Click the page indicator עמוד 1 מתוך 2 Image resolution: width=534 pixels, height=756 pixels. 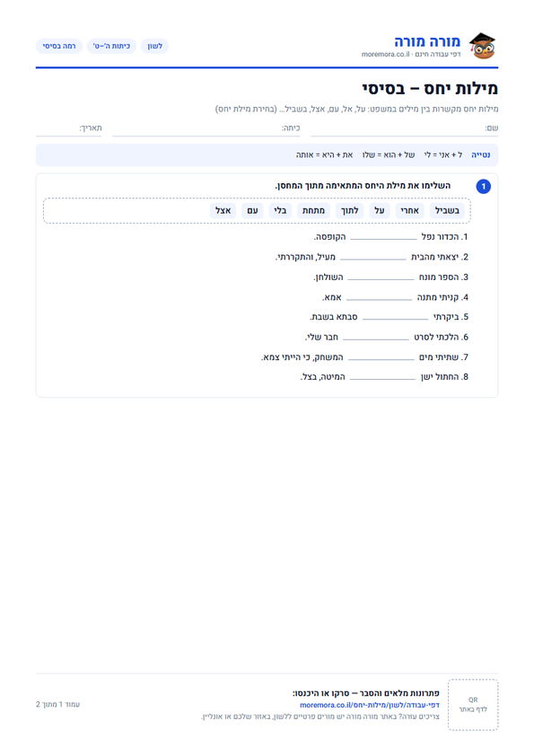57,705
